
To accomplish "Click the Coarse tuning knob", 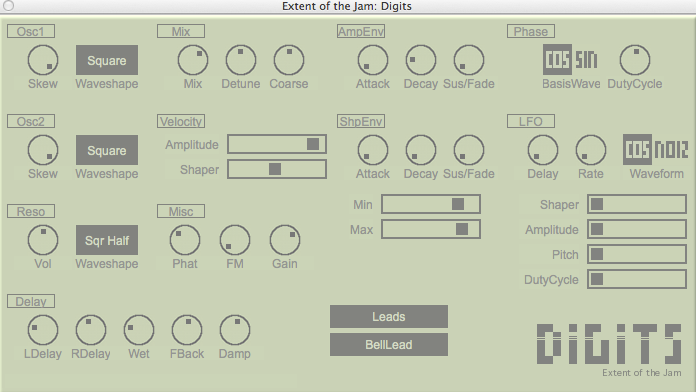I will pyautogui.click(x=289, y=60).
